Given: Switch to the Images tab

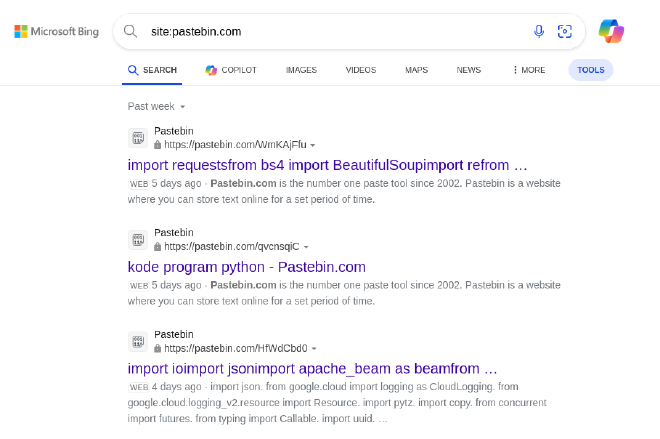Looking at the screenshot, I should click(301, 70).
